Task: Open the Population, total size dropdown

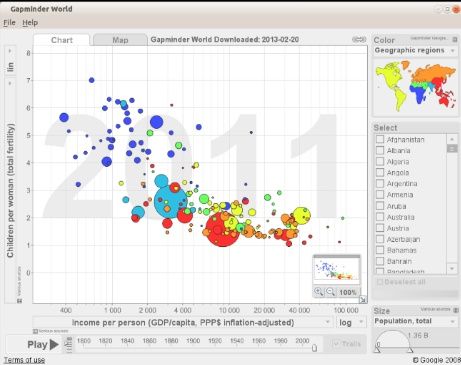Action: [x=415, y=321]
